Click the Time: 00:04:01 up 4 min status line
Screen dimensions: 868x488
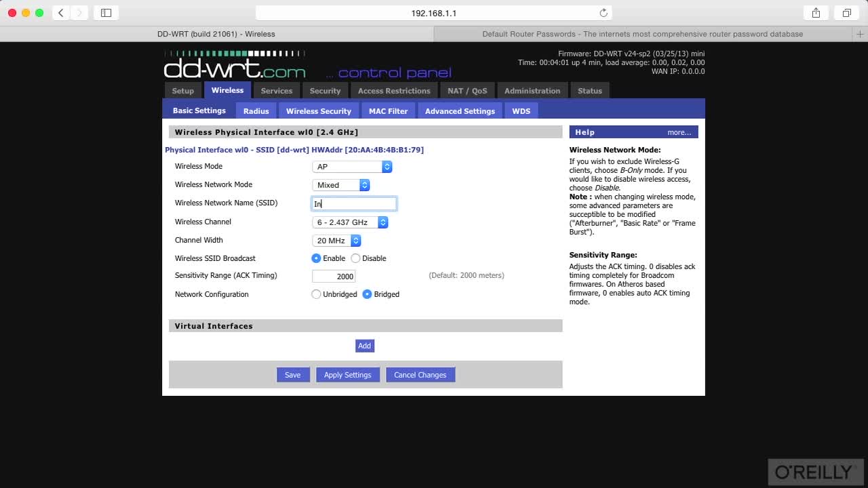(611, 62)
